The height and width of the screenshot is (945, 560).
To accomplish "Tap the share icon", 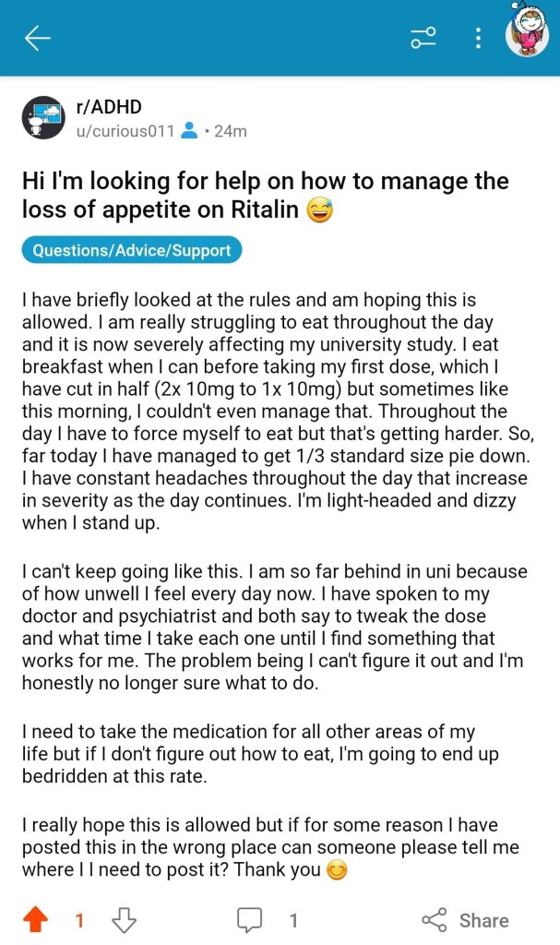I will 434,919.
